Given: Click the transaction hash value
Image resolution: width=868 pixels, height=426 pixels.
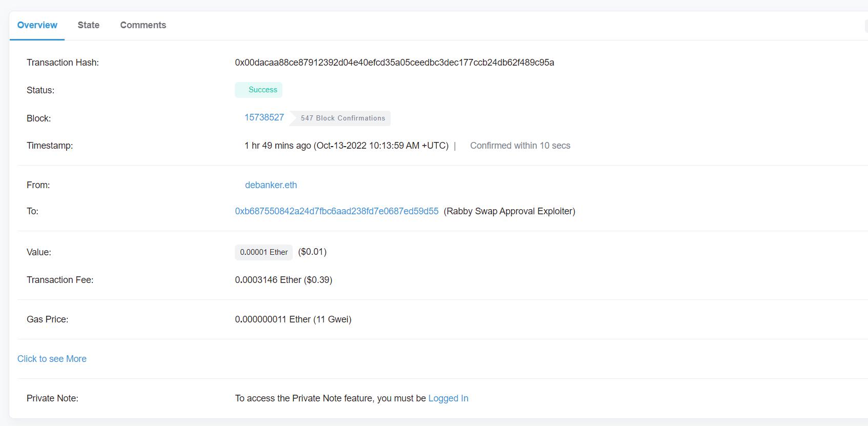Looking at the screenshot, I should (x=394, y=63).
